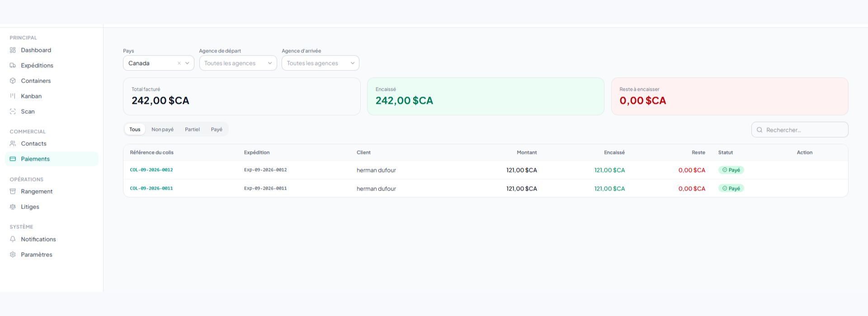The height and width of the screenshot is (316, 868).
Task: Switch to the Partiel tab
Action: pyautogui.click(x=192, y=130)
